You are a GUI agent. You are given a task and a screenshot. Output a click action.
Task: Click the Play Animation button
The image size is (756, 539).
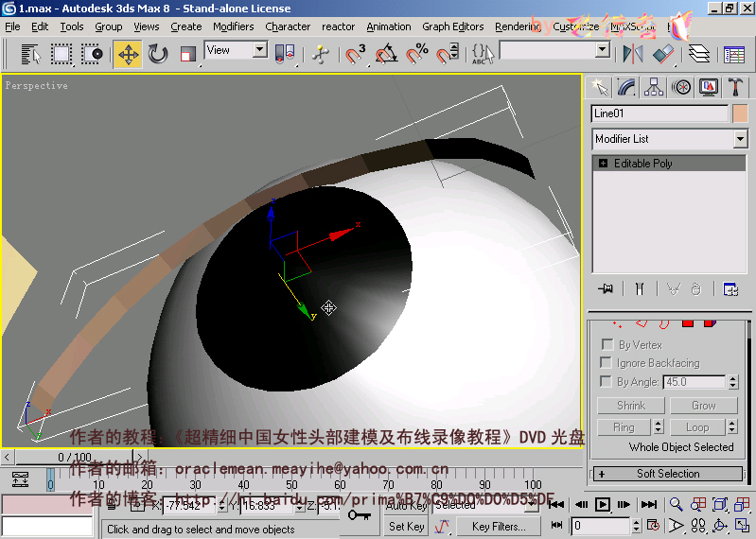point(602,505)
